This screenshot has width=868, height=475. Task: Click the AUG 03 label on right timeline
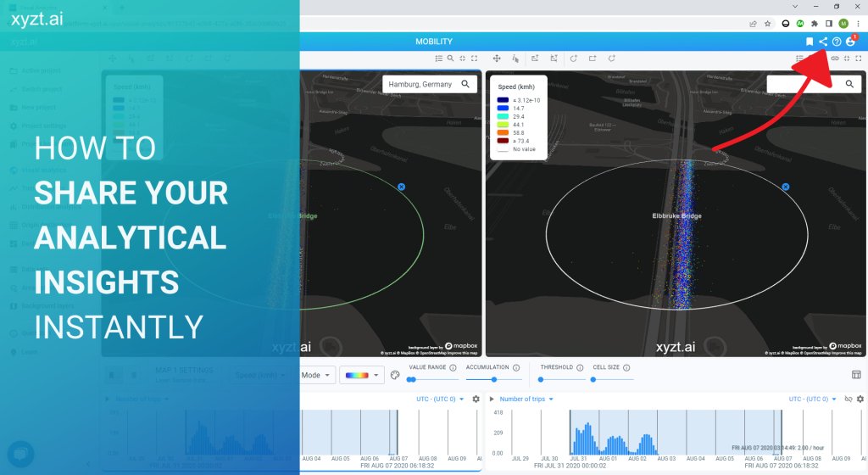(666, 458)
